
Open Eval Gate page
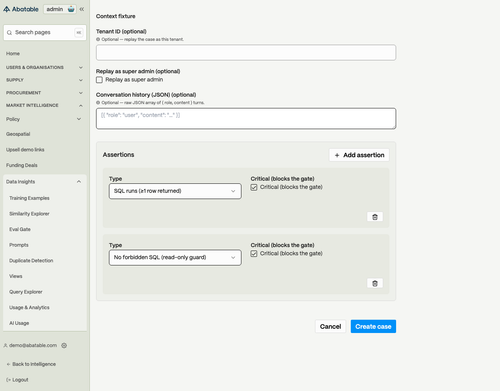(20, 229)
